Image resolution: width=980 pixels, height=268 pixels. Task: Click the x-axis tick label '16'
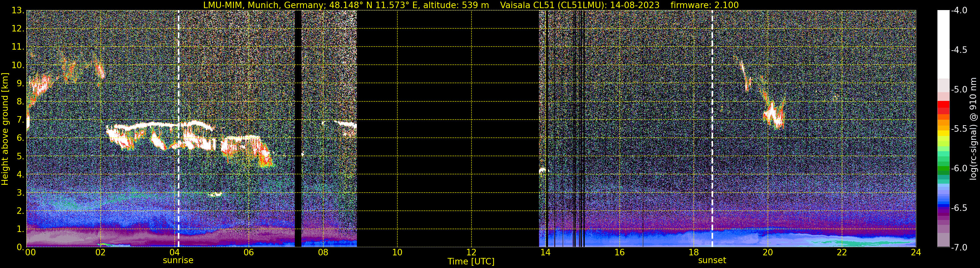click(620, 252)
